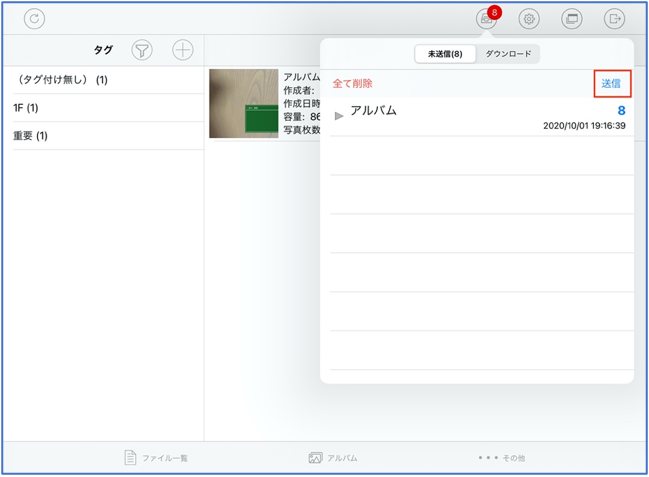Select the (タグ付け無し) tag row
The width and height of the screenshot is (649, 477).
pos(102,80)
